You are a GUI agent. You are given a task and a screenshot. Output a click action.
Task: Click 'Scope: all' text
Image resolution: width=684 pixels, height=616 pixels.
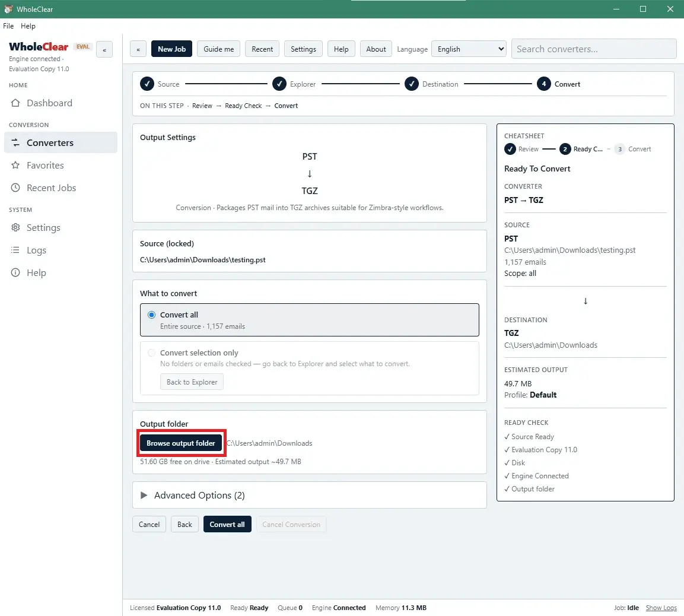tap(520, 274)
